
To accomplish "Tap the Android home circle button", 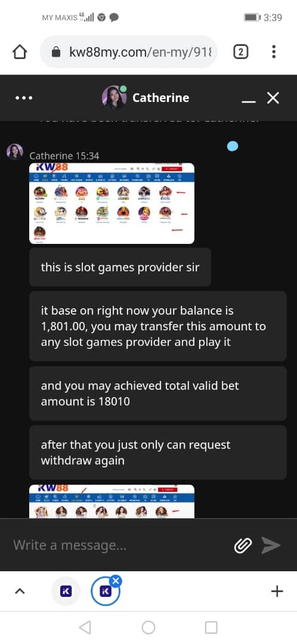I will click(148, 627).
